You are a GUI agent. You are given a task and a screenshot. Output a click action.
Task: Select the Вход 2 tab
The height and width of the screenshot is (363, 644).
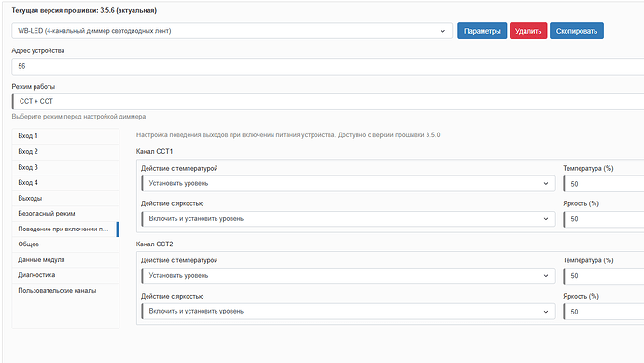point(65,151)
